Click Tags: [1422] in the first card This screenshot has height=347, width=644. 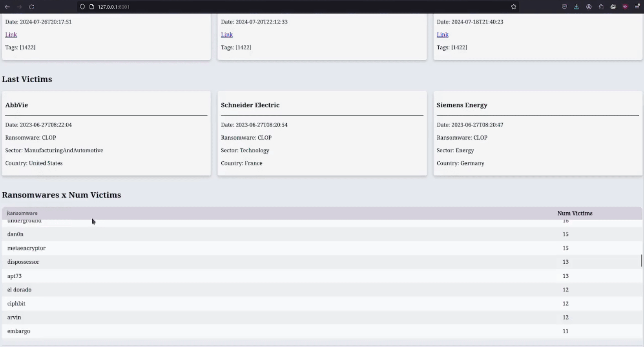20,47
